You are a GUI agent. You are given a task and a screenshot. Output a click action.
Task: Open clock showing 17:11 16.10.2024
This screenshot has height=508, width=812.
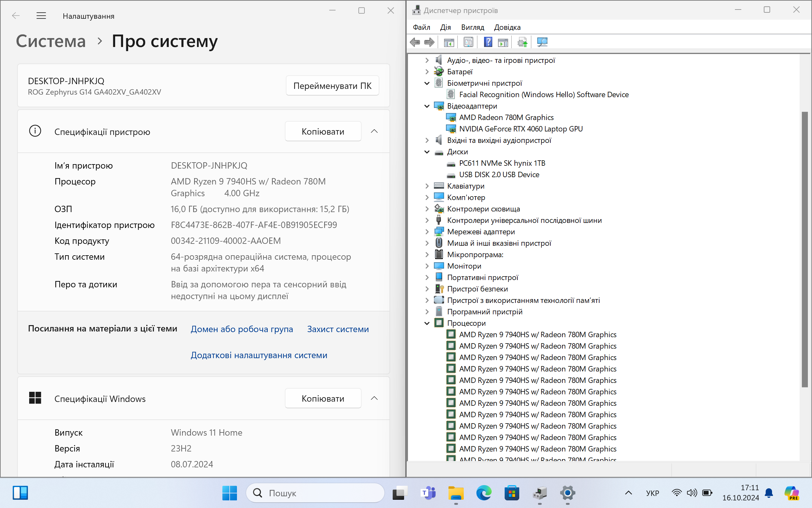[741, 493]
